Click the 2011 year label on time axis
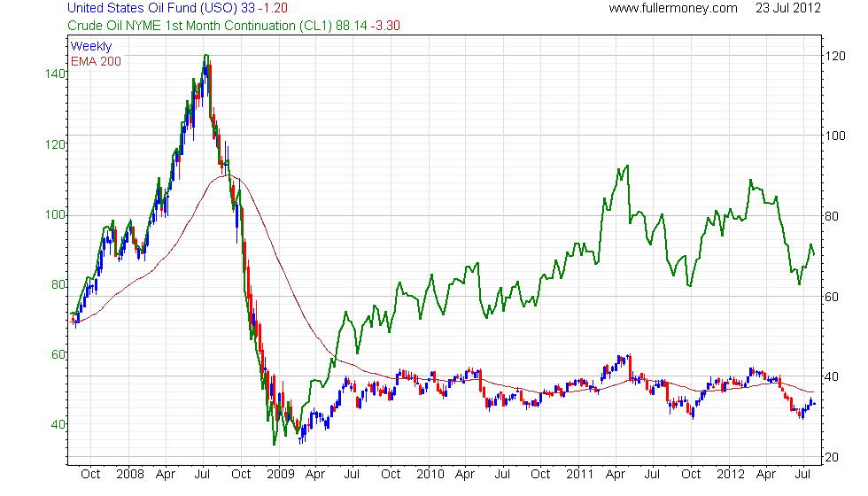 579,475
